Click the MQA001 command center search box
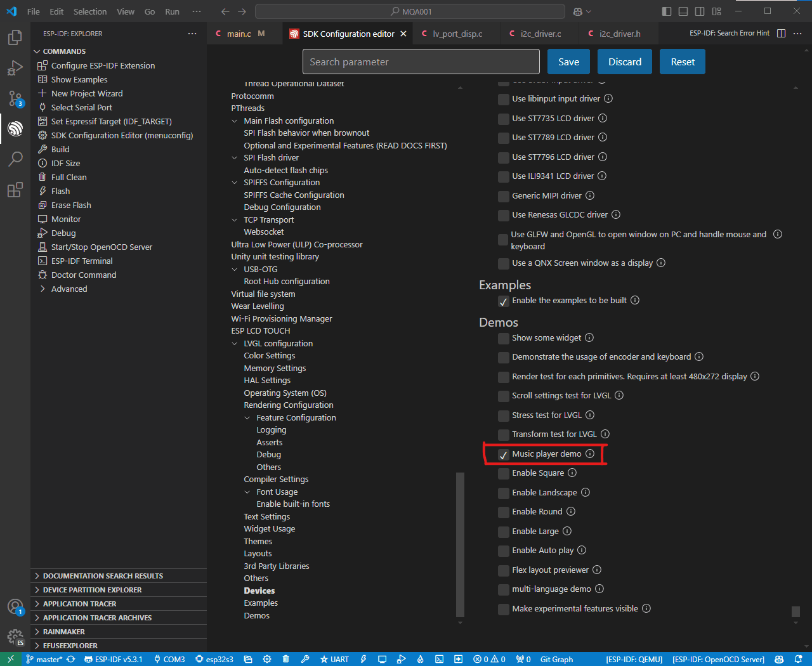This screenshot has width=812, height=666. (x=410, y=11)
